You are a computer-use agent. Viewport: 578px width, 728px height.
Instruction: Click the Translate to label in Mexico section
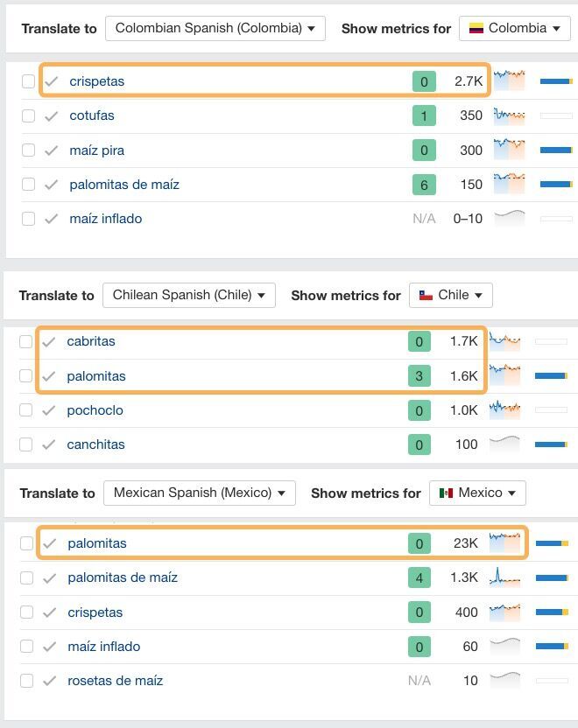pos(56,493)
